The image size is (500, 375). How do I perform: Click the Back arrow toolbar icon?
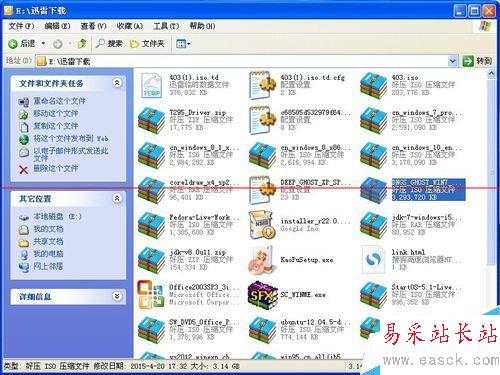pos(13,44)
